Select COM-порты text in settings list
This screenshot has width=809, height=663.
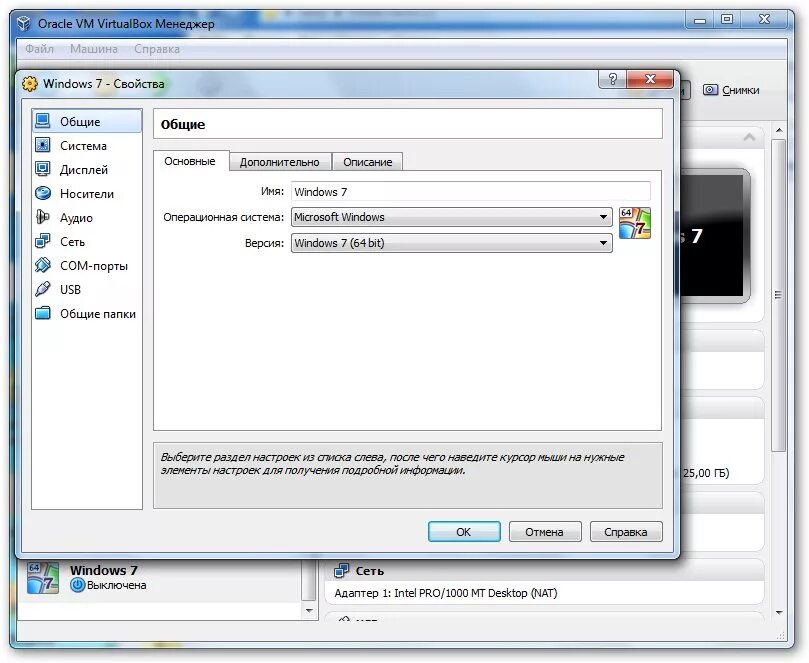click(93, 266)
